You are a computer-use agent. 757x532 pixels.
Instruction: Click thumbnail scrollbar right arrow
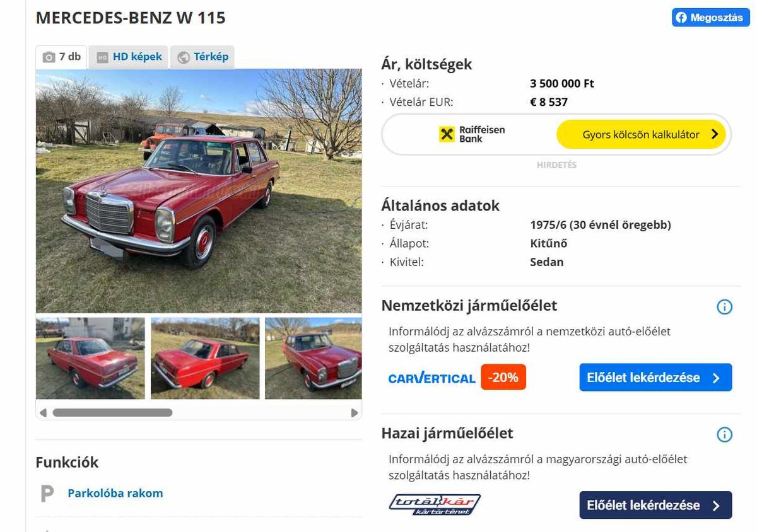coord(354,413)
